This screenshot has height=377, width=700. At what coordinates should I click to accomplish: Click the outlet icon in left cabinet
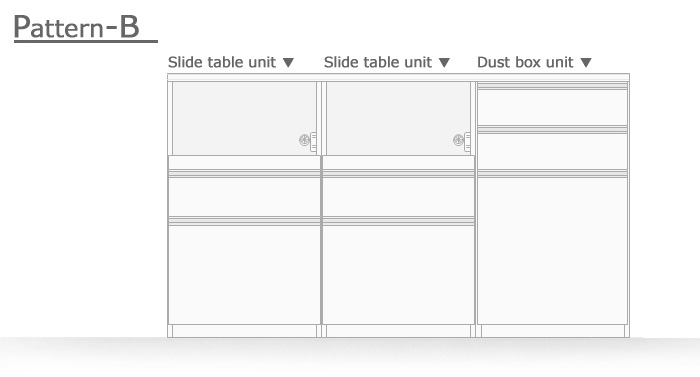(x=304, y=140)
